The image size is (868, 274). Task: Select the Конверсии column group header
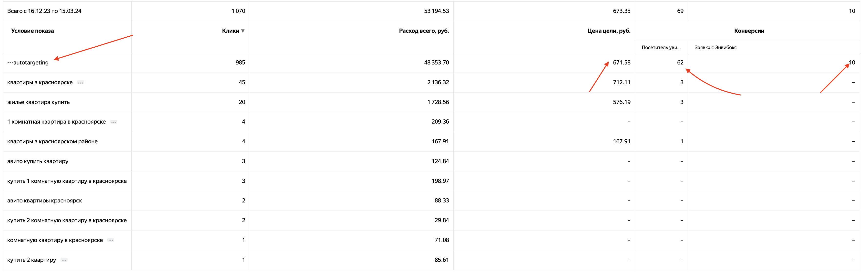pyautogui.click(x=749, y=31)
